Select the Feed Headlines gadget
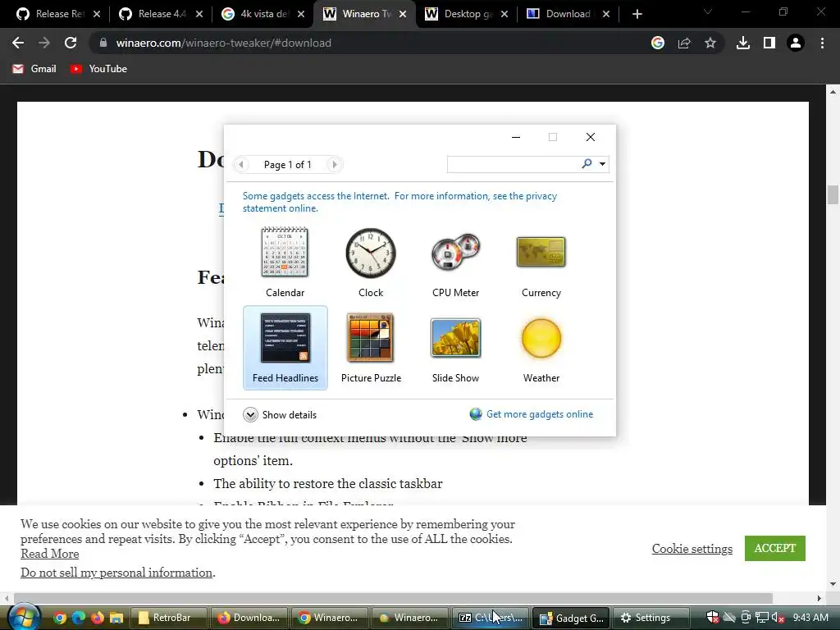Screen dimensions: 840x630 [x=285, y=348]
